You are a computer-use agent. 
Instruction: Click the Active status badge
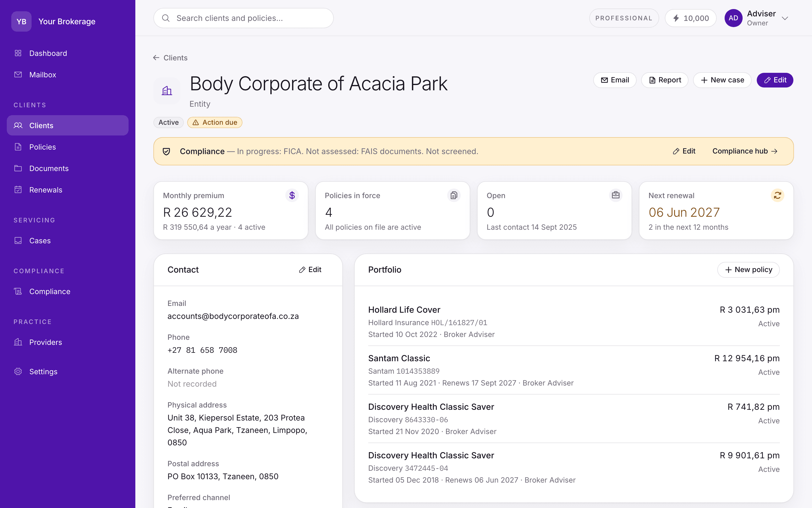(168, 122)
